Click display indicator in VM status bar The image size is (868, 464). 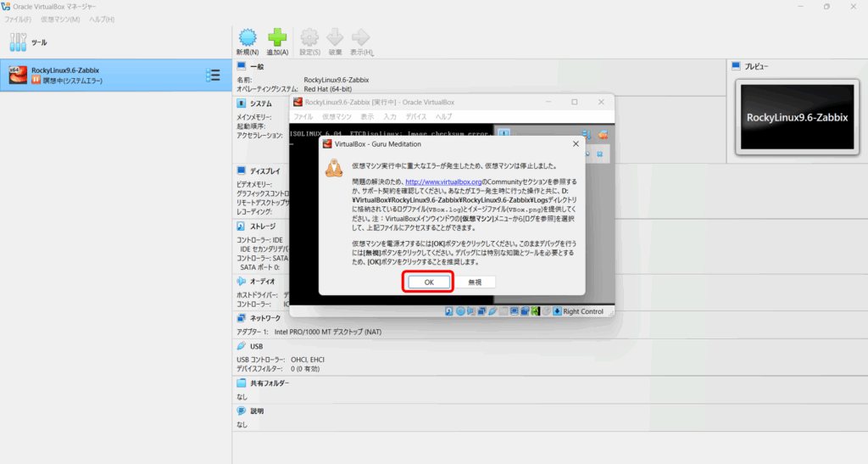click(515, 311)
